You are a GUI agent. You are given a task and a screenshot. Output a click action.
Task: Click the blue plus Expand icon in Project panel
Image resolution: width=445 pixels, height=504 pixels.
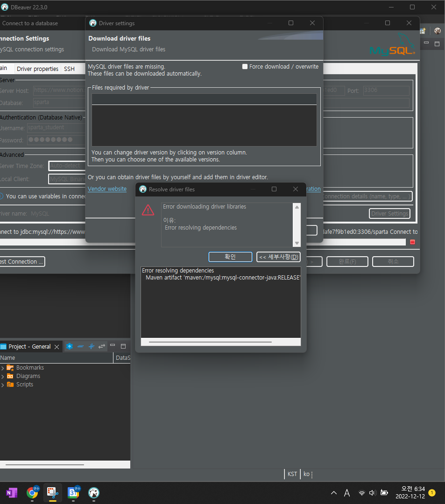pos(92,346)
